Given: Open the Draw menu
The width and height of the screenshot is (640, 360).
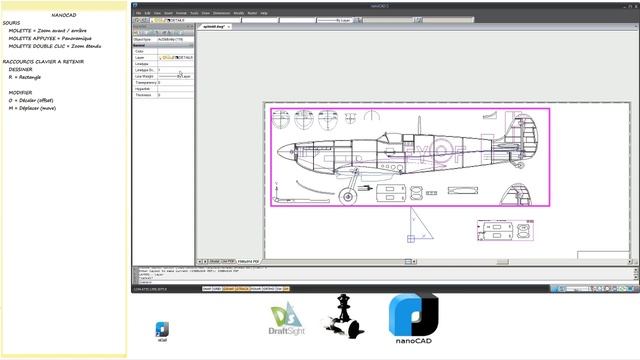Looking at the screenshot, I should pos(206,13).
